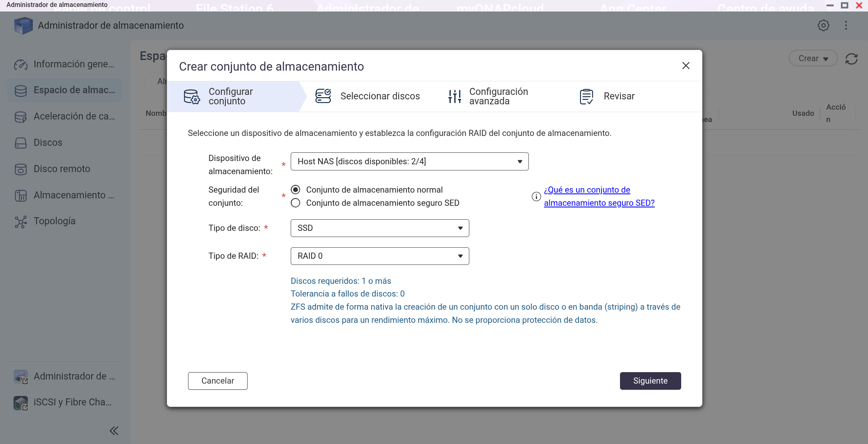Click the Disco remoto sidebar icon
The width and height of the screenshot is (868, 444).
(x=21, y=169)
